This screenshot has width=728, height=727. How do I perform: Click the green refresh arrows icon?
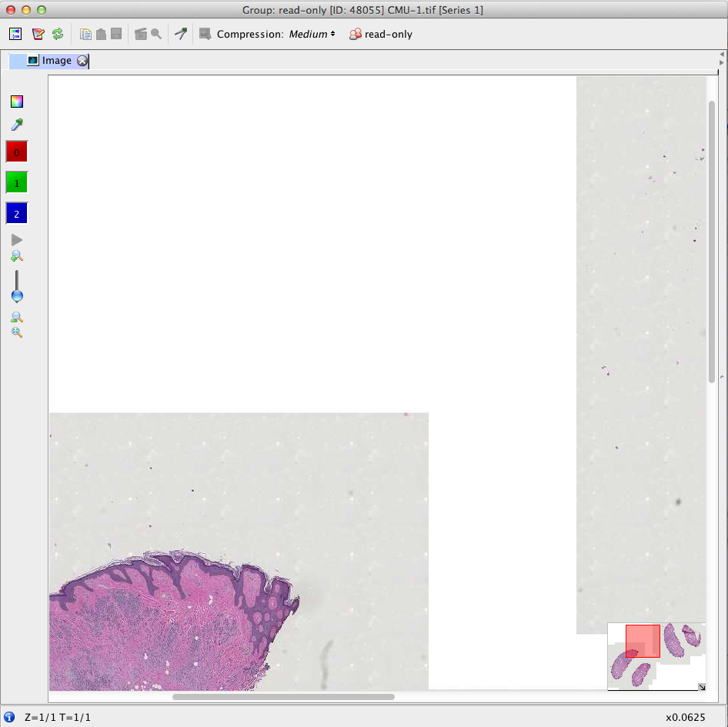click(x=58, y=34)
